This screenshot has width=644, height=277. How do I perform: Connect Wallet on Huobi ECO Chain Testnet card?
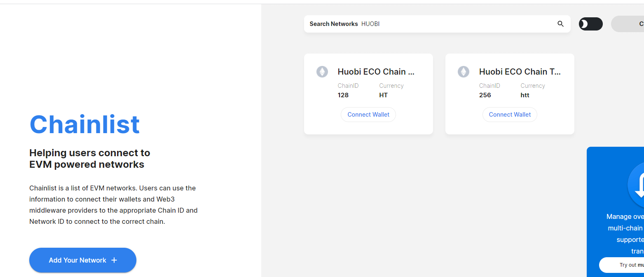click(x=510, y=114)
